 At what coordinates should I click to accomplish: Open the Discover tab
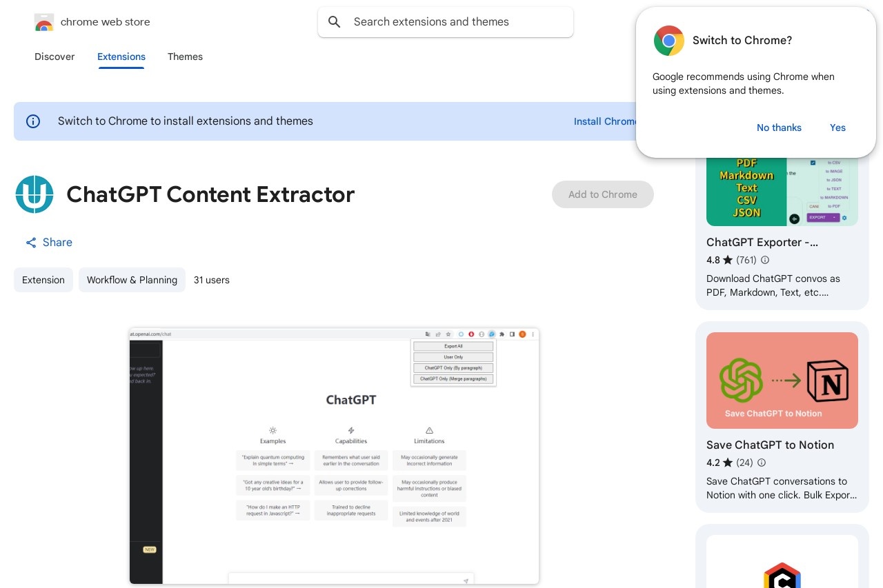tap(54, 57)
